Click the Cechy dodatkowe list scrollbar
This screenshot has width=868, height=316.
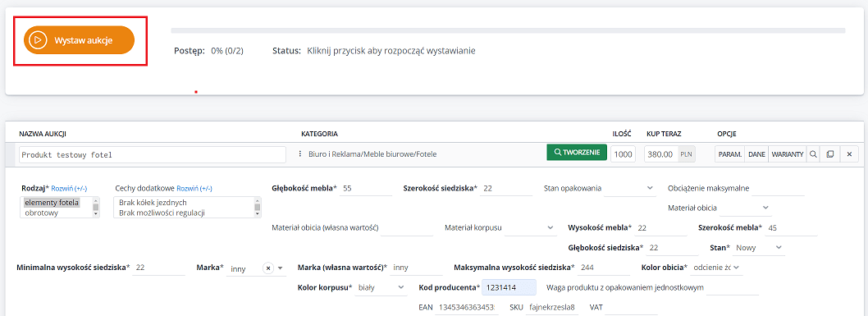coord(258,207)
